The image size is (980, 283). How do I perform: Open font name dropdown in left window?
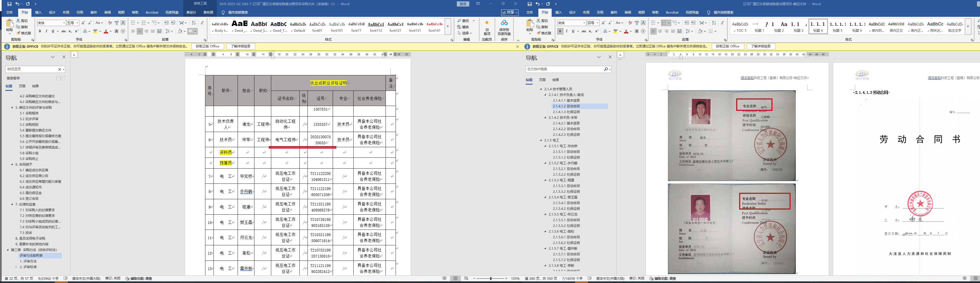click(63, 23)
